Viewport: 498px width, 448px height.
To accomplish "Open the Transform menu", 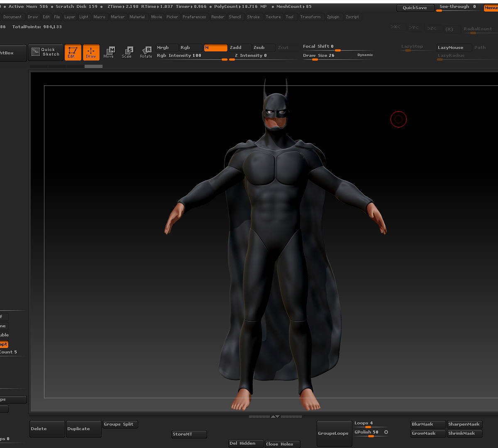I will point(310,17).
